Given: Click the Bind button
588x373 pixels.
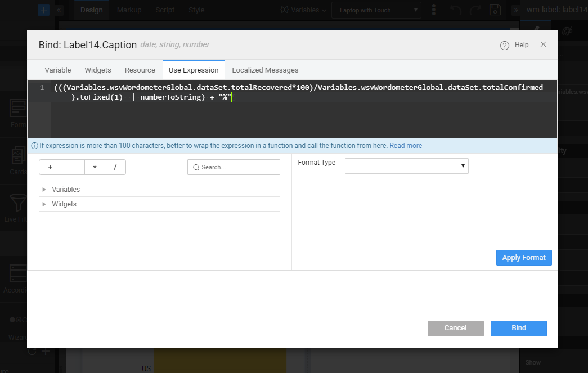Looking at the screenshot, I should pos(518,328).
